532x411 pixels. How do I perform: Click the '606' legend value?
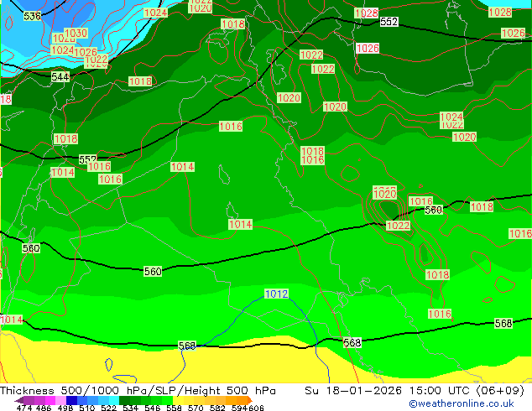click(256, 408)
